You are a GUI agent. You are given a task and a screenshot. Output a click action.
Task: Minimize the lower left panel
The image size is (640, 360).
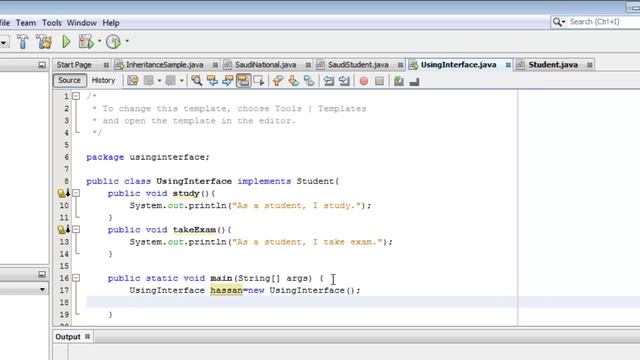coord(42,274)
